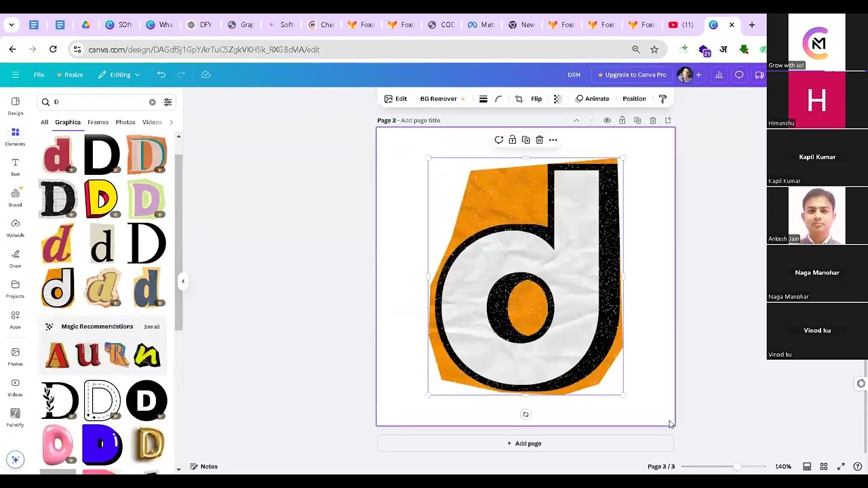Toggle lock on page 3
Viewport: 868px width, 488px height.
622,121
